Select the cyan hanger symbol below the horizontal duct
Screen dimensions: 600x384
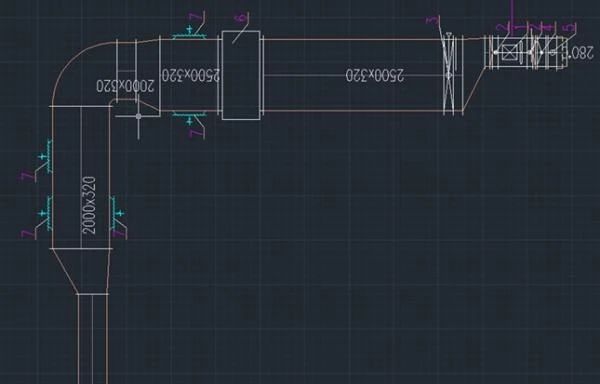189,118
